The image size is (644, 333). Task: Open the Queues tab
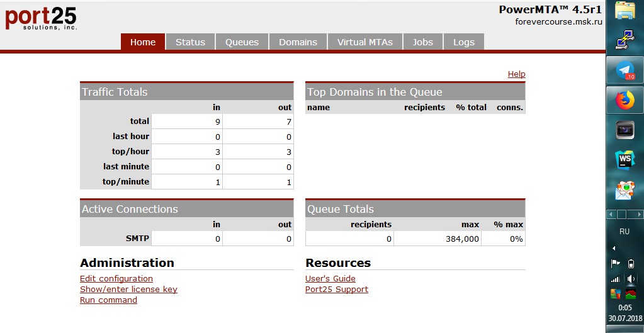242,42
